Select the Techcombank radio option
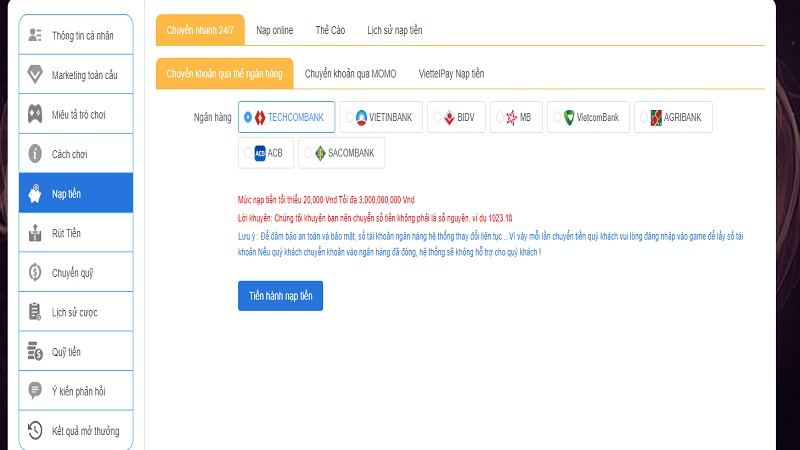 click(248, 117)
